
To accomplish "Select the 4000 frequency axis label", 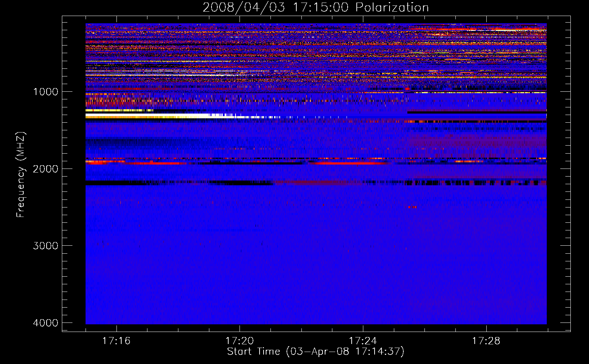I will click(46, 323).
